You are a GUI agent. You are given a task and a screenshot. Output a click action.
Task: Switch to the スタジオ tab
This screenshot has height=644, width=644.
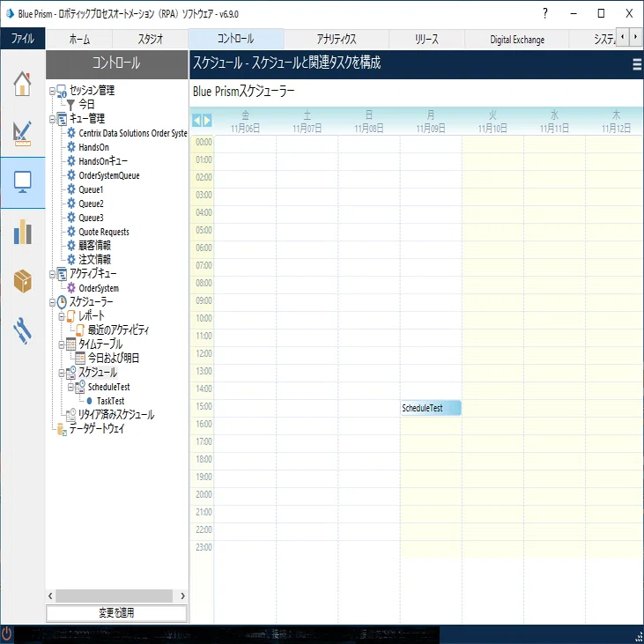[x=150, y=39]
